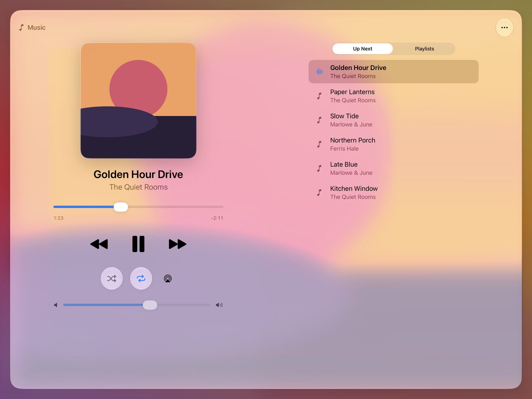
Task: Click the note icon beside Northern Porch
Action: pos(319,144)
